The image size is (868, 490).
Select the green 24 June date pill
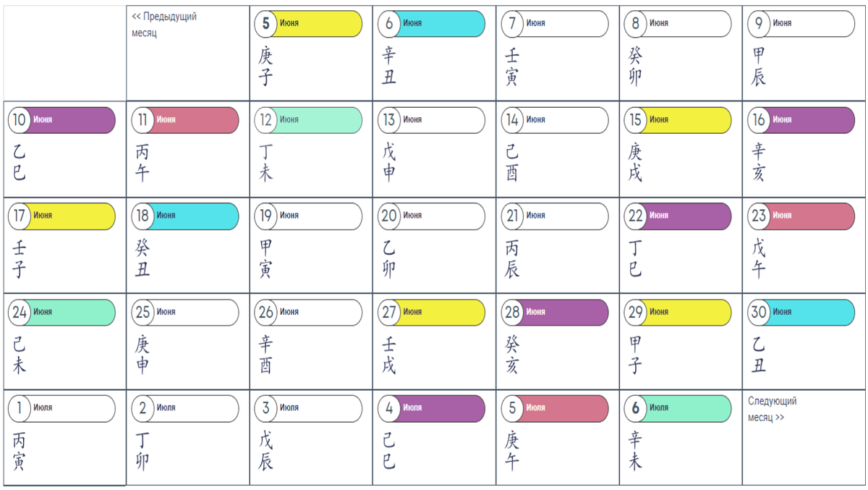tap(61, 313)
